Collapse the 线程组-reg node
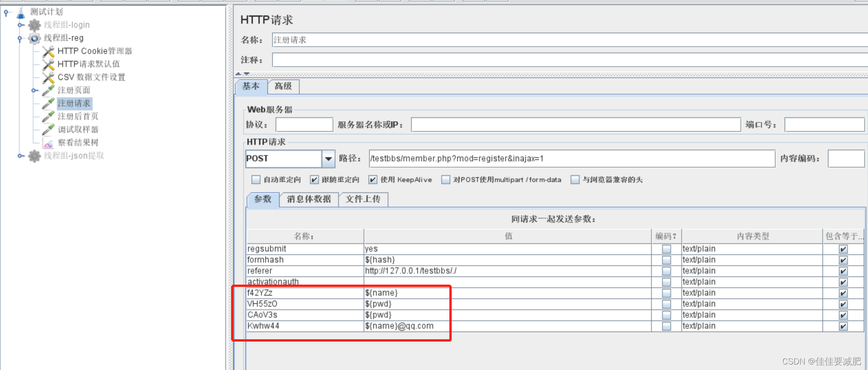This screenshot has width=868, height=370. pos(20,39)
